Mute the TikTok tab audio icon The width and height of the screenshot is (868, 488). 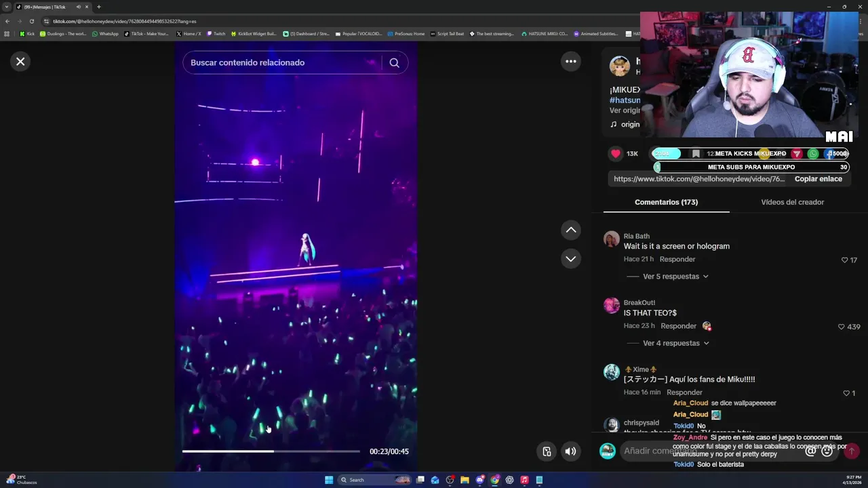[x=79, y=7]
